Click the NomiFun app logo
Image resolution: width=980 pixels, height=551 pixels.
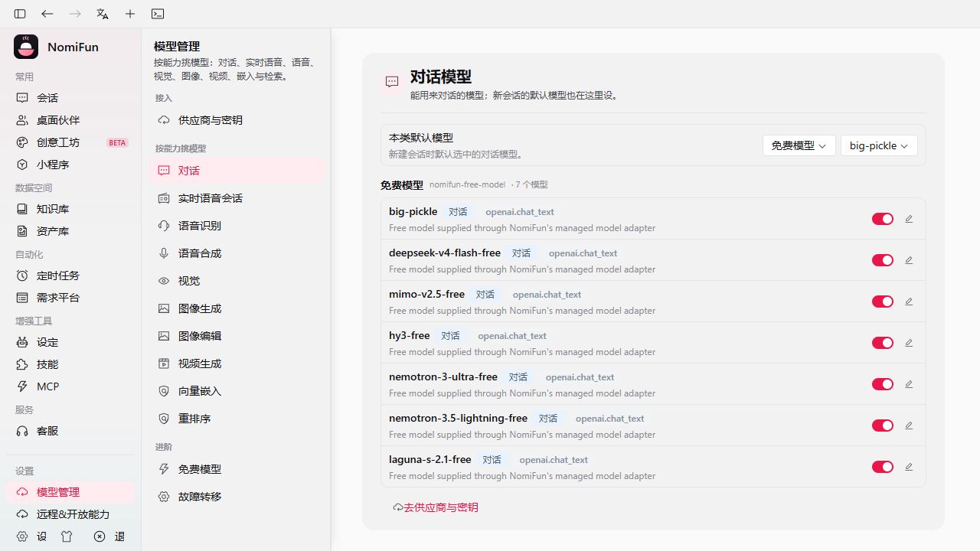point(26,47)
